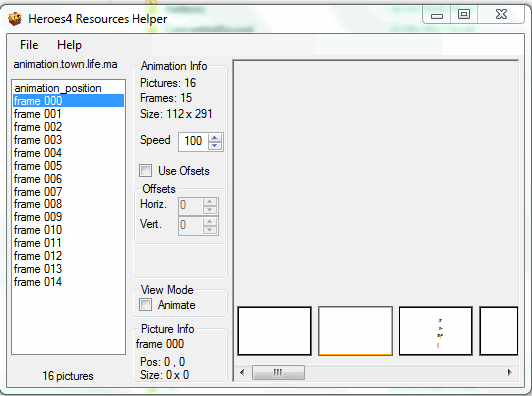The height and width of the screenshot is (396, 532).
Task: Click the Vert. offset field
Action: coord(191,225)
